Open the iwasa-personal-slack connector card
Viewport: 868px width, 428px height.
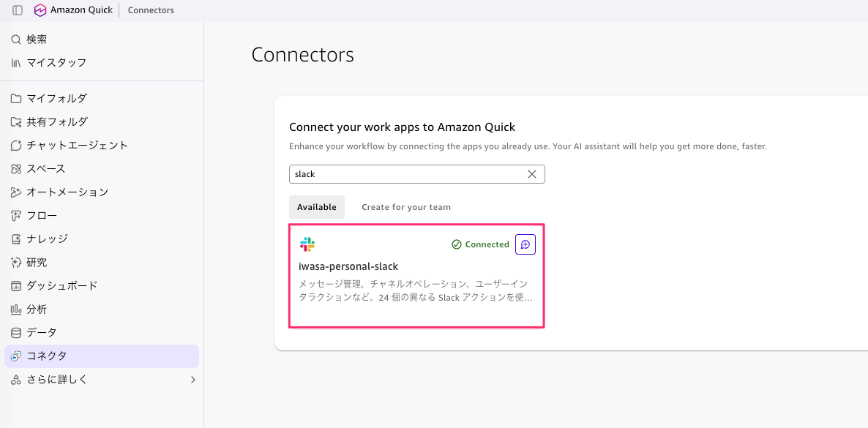(x=417, y=276)
